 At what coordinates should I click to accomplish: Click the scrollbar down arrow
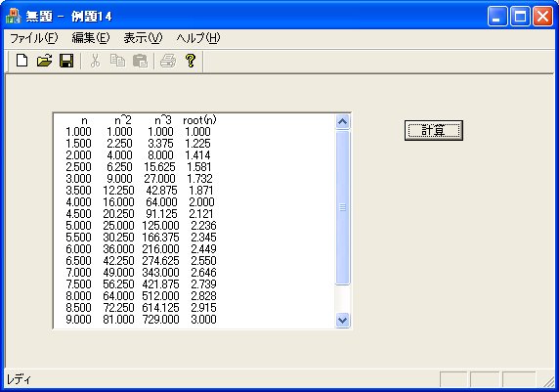click(342, 320)
